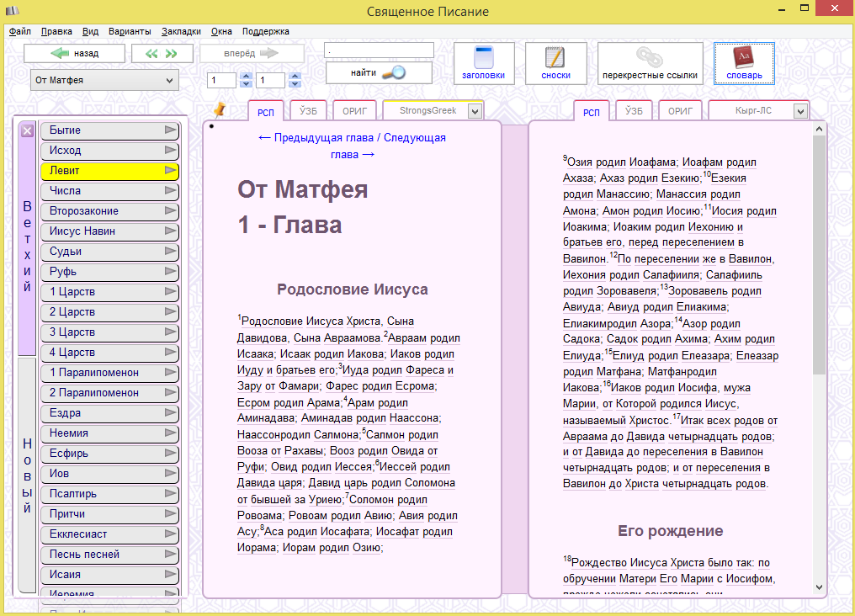Image resolution: width=855 pixels, height=616 pixels.
Task: Click the search text input field
Action: tap(379, 50)
